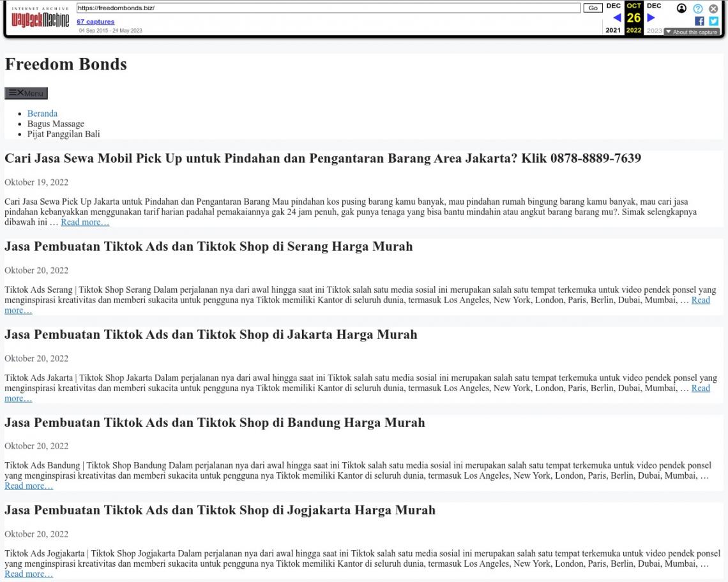The image size is (728, 582).
Task: Open the Beranda menu link
Action: coord(42,113)
